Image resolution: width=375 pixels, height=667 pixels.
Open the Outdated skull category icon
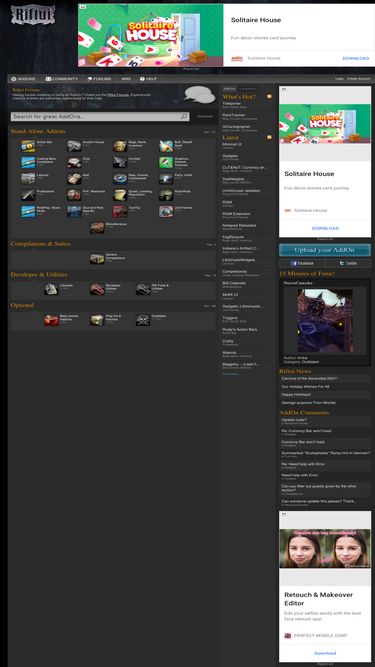tap(143, 320)
